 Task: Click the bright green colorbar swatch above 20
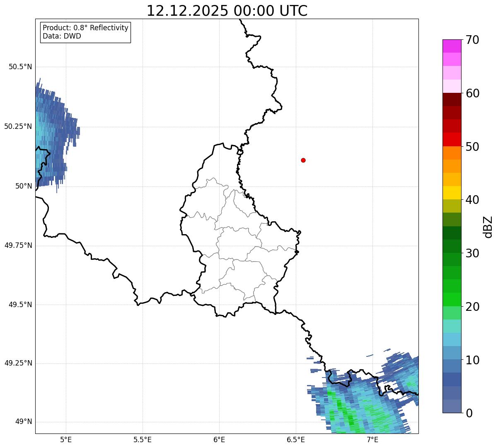(x=452, y=300)
